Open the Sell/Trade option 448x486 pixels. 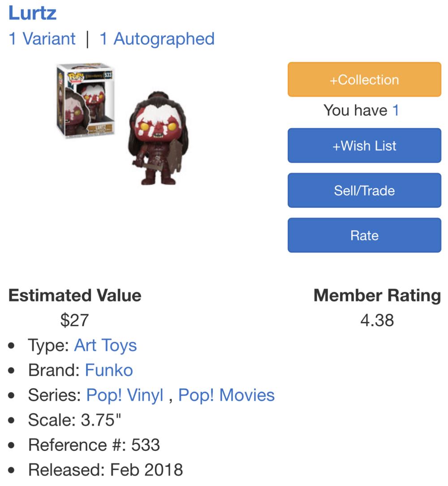[x=364, y=190]
